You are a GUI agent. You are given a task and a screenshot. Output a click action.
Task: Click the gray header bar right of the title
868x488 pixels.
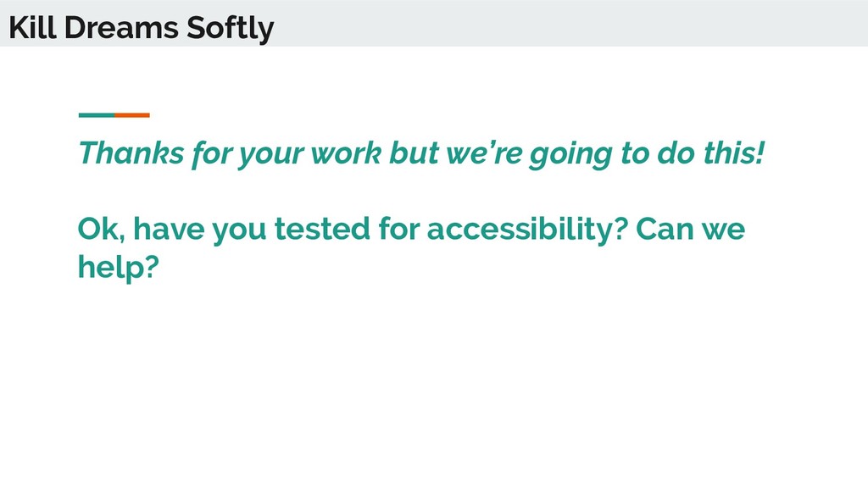[x=570, y=23]
